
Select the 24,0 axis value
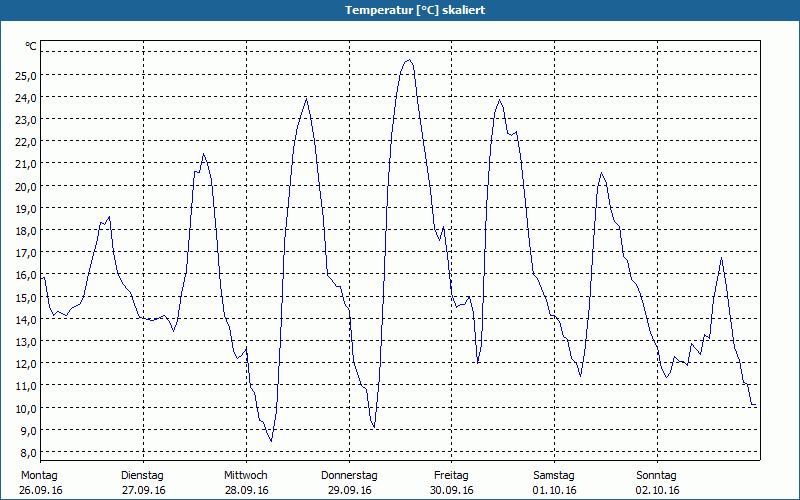click(26, 97)
